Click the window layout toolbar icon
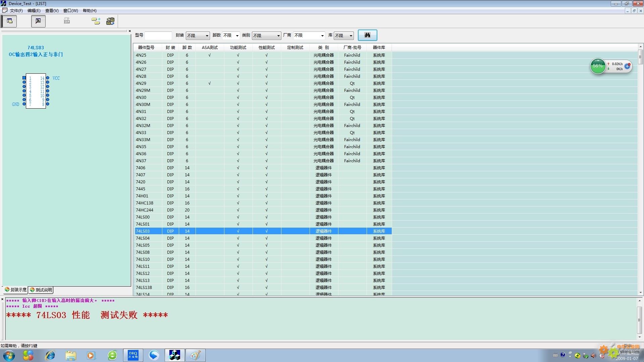Screen dimensions: 644x362 10,21
